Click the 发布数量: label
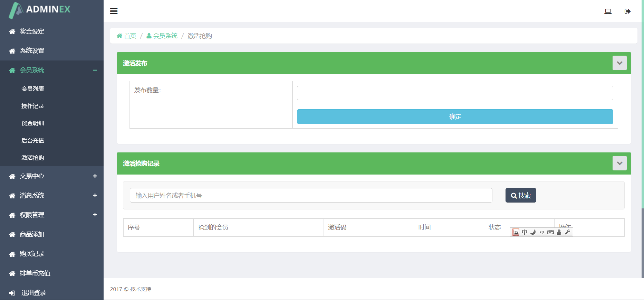 [147, 90]
